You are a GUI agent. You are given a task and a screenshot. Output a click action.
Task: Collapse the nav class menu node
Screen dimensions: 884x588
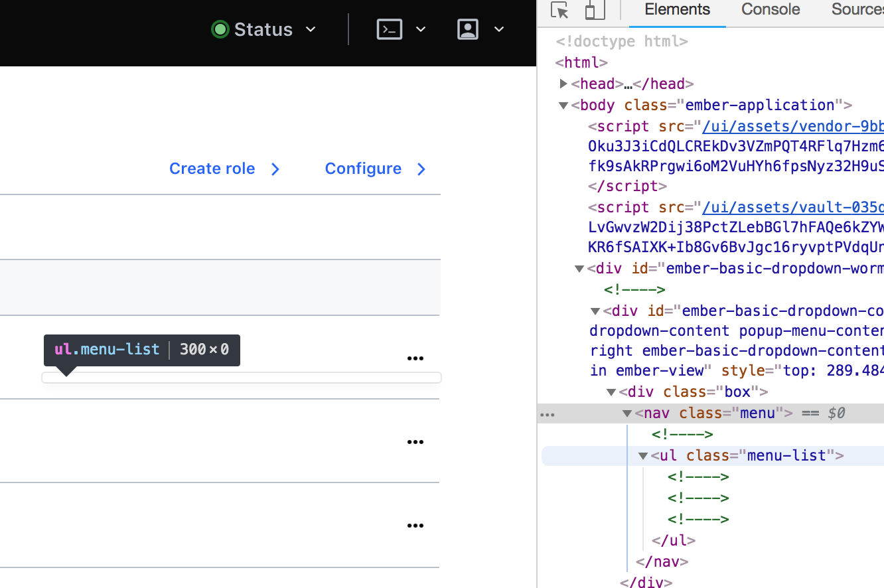point(627,413)
